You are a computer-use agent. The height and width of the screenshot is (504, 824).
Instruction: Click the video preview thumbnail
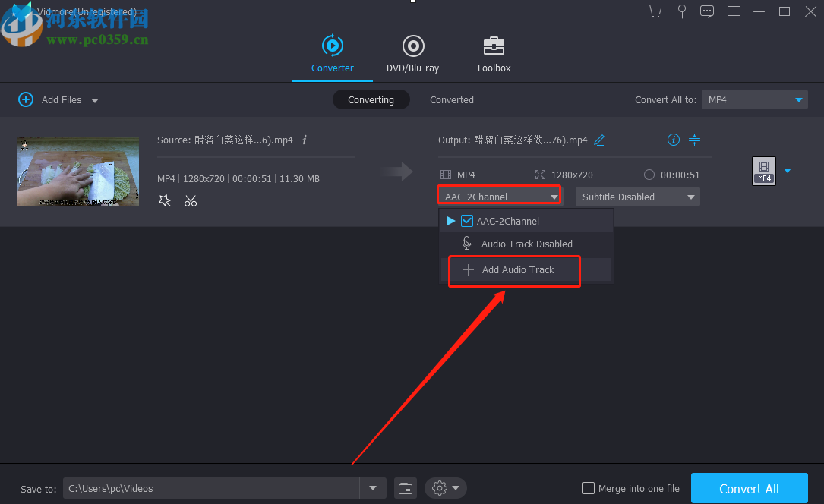point(77,171)
